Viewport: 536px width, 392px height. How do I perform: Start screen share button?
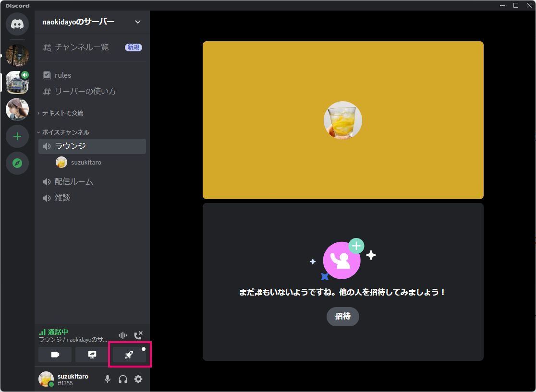92,355
